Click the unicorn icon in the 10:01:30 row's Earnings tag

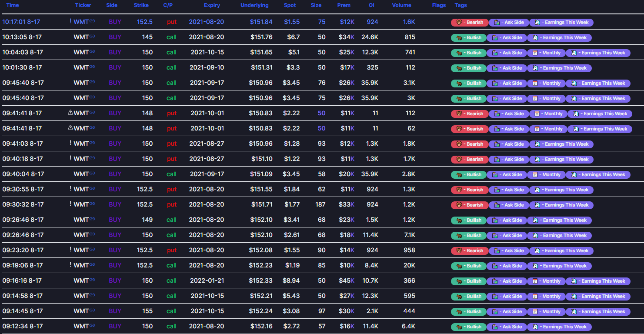coord(535,68)
